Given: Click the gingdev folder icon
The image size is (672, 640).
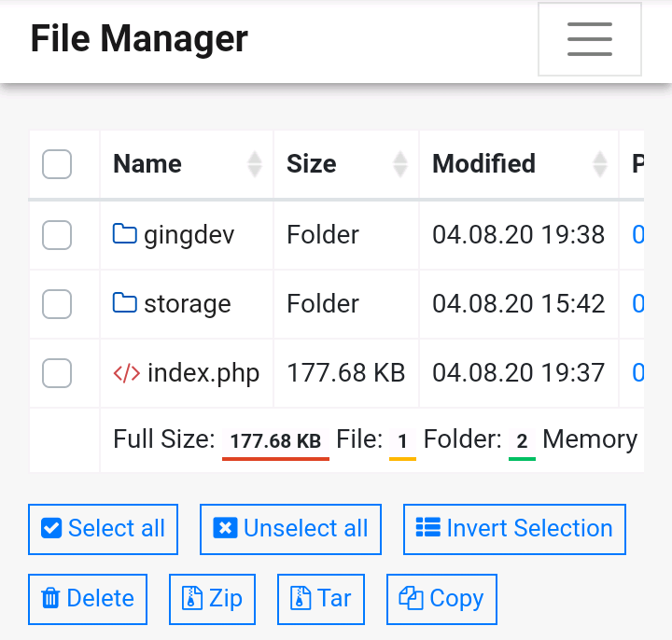Looking at the screenshot, I should (125, 233).
